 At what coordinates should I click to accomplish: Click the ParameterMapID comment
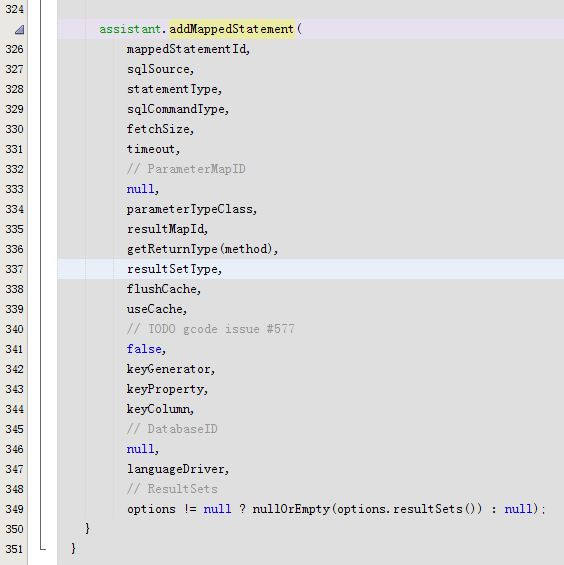186,169
